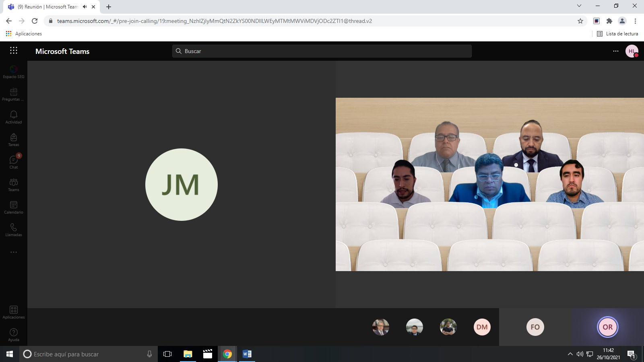Viewport: 644px width, 362px height.
Task: Open Lista de lectura reading list
Action: (617, 34)
